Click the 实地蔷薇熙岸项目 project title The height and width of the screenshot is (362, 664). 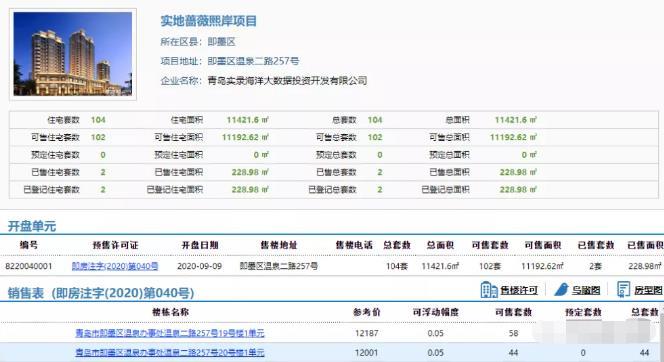coord(208,21)
